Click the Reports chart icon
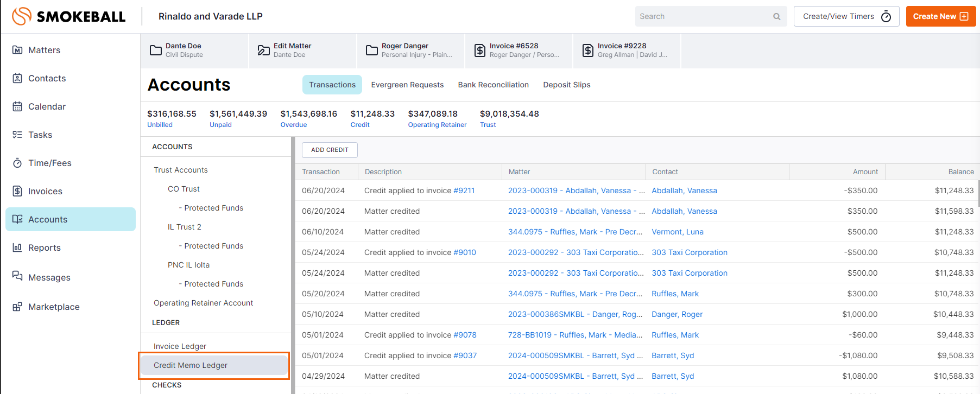Image resolution: width=980 pixels, height=394 pixels. [17, 247]
